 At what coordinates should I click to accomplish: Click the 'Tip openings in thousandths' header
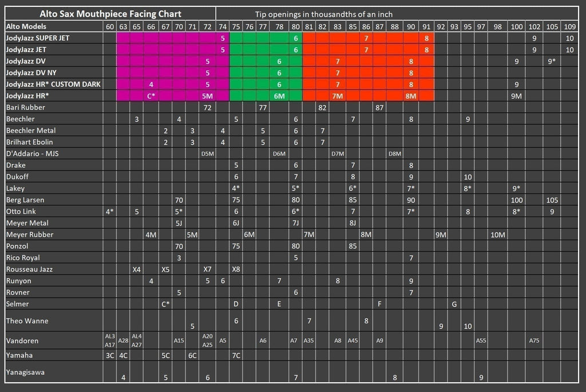pos(324,14)
